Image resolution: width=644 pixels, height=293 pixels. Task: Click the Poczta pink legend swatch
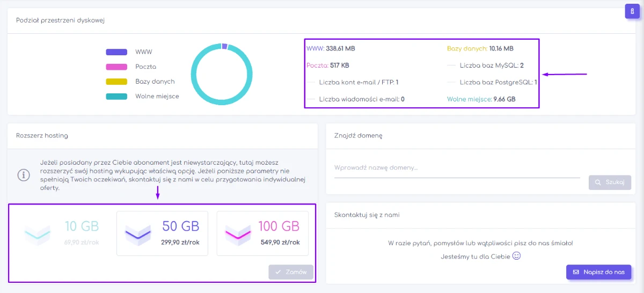click(116, 67)
